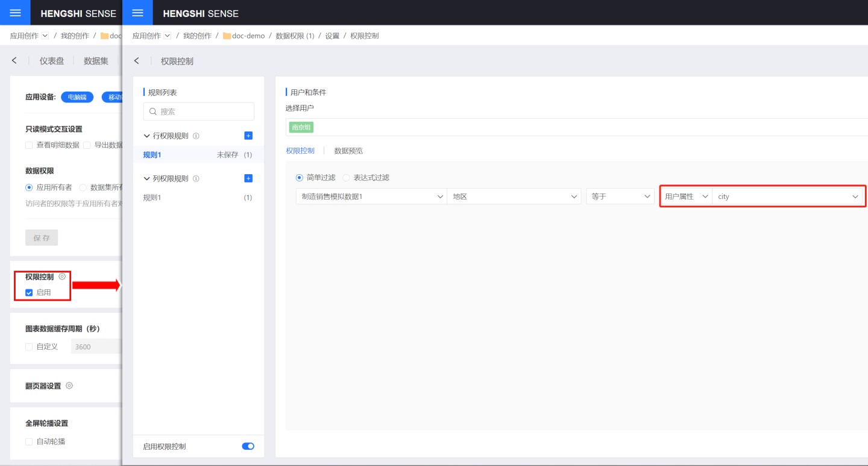
Task: Click the hamburger menu in the right panel header
Action: pos(137,13)
